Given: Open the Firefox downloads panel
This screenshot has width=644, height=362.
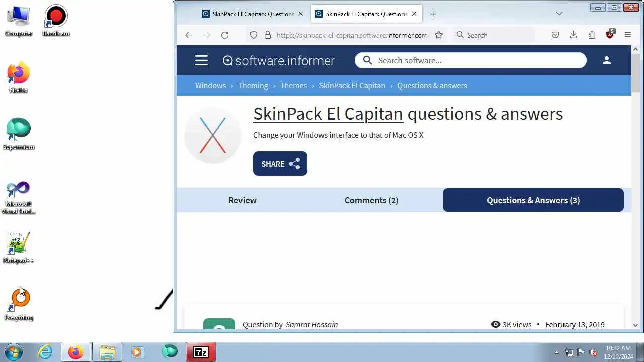Looking at the screenshot, I should pyautogui.click(x=573, y=35).
